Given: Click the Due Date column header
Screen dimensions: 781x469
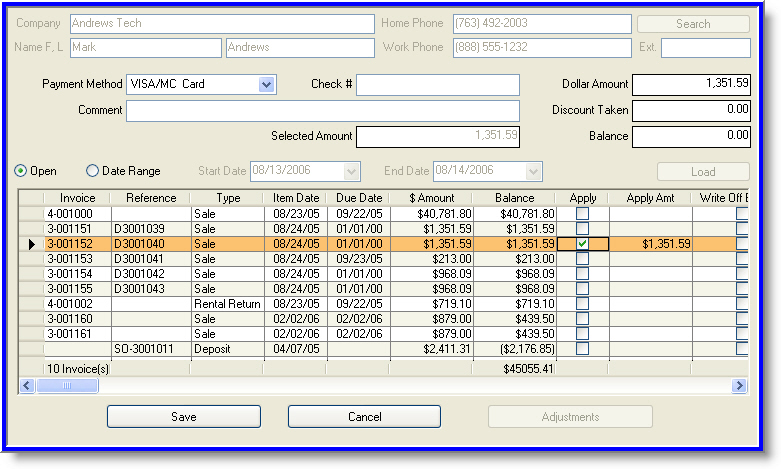Looking at the screenshot, I should point(359,198).
